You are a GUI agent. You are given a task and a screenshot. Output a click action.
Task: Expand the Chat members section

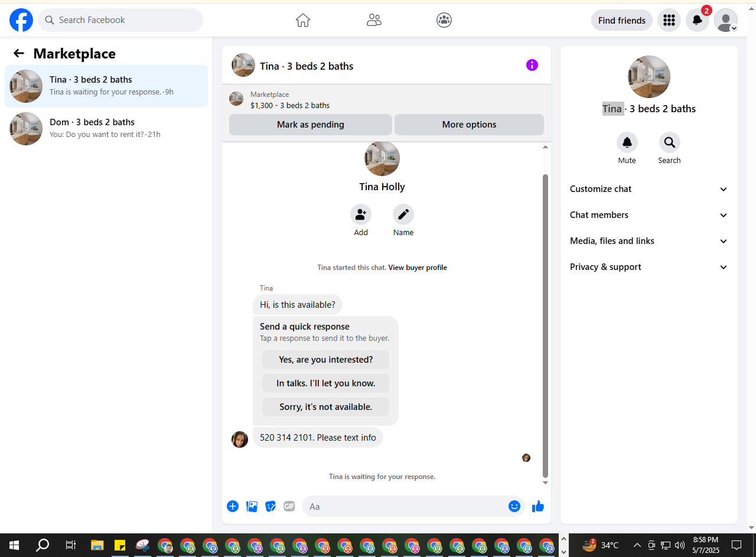click(649, 215)
